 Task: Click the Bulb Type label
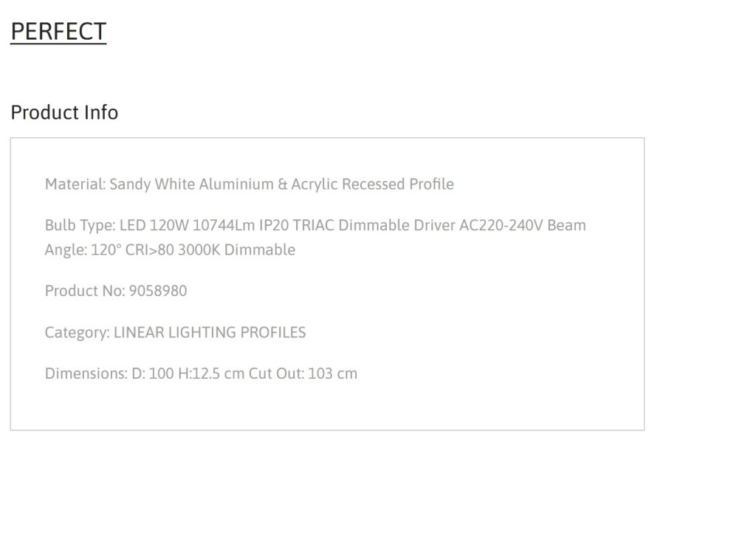tap(80, 226)
